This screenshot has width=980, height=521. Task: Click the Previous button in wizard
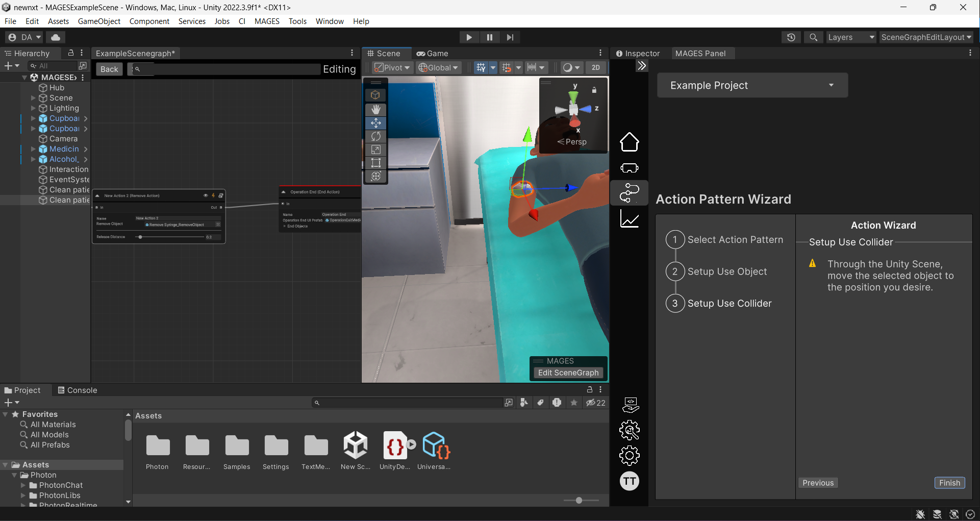tap(818, 483)
